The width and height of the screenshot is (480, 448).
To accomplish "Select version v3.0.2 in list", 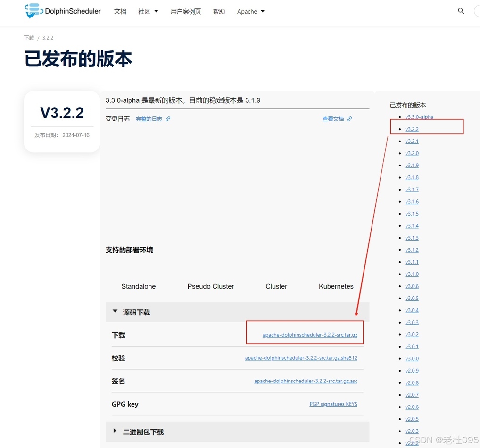I will tap(412, 334).
